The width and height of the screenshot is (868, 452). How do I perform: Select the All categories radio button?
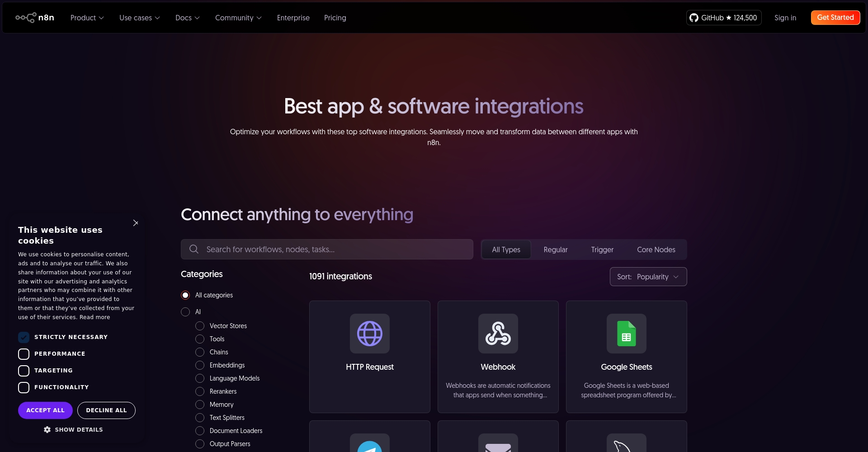(x=185, y=295)
